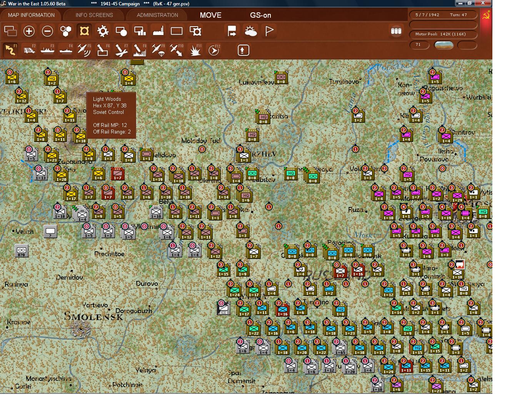Click the 71 value box
This screenshot has height=399, width=532.
point(420,45)
